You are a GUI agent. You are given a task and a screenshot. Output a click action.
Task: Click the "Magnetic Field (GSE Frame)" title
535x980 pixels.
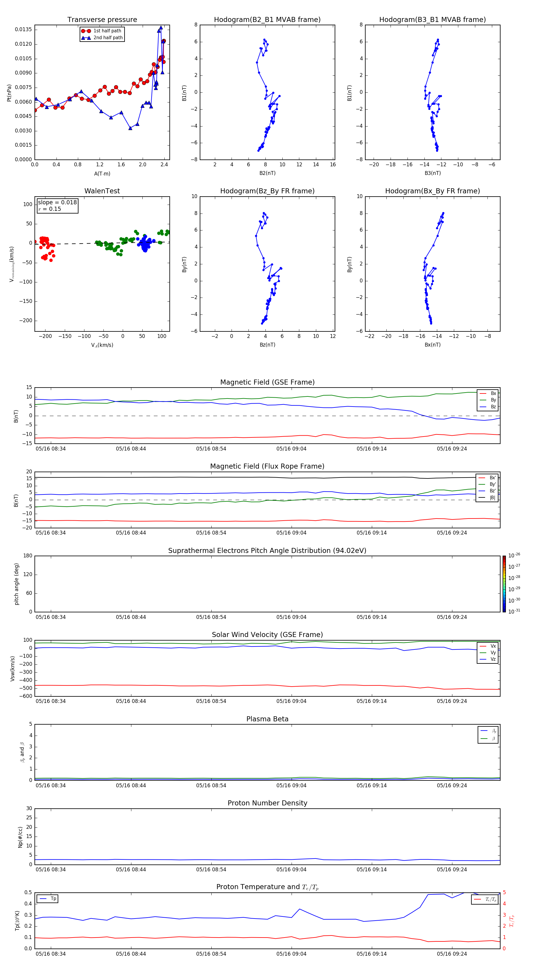click(x=267, y=382)
